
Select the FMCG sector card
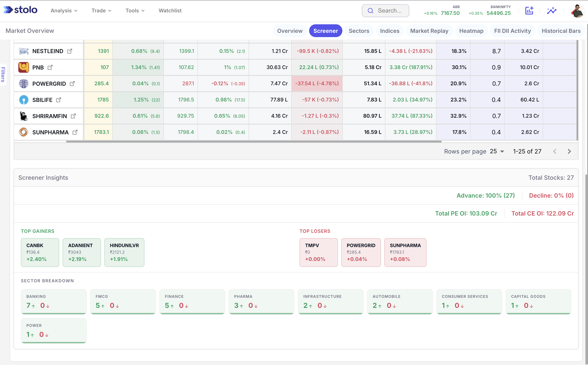[123, 302]
